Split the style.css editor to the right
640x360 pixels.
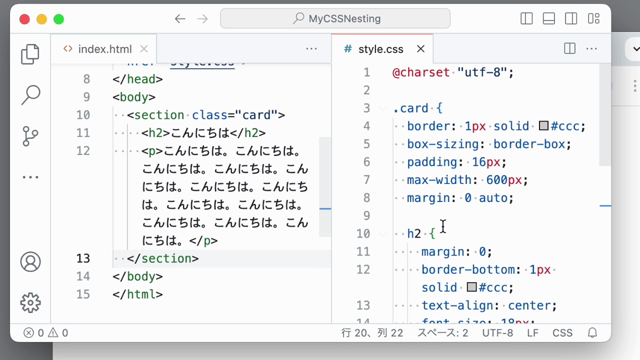570,49
